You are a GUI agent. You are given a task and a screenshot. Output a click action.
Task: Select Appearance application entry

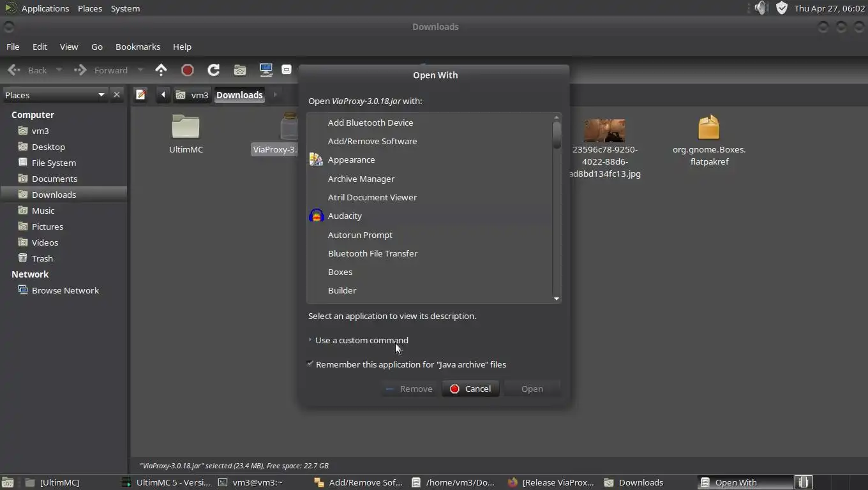430,160
